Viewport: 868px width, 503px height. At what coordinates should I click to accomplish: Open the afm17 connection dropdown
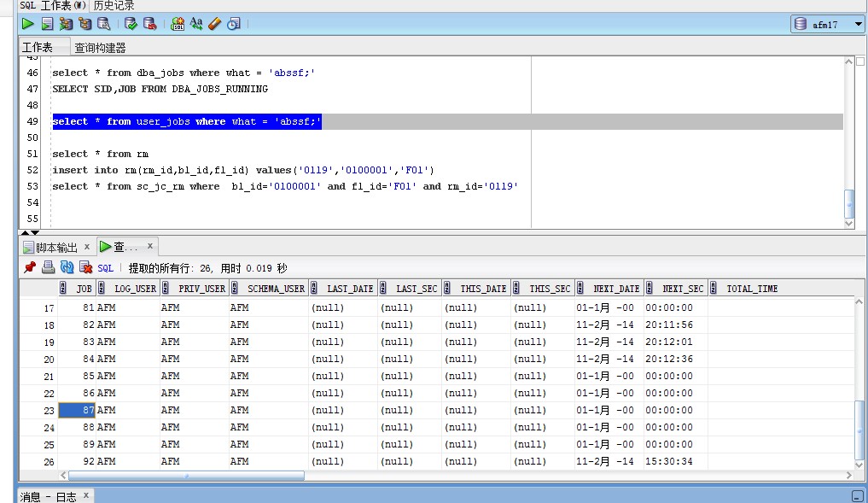[x=858, y=25]
